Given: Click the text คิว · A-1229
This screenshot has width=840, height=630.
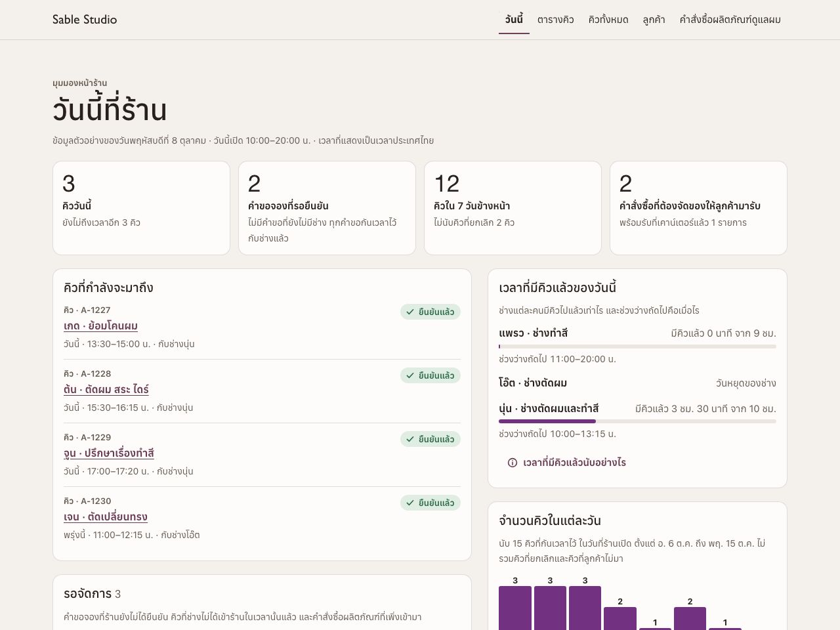Looking at the screenshot, I should pos(87,438).
